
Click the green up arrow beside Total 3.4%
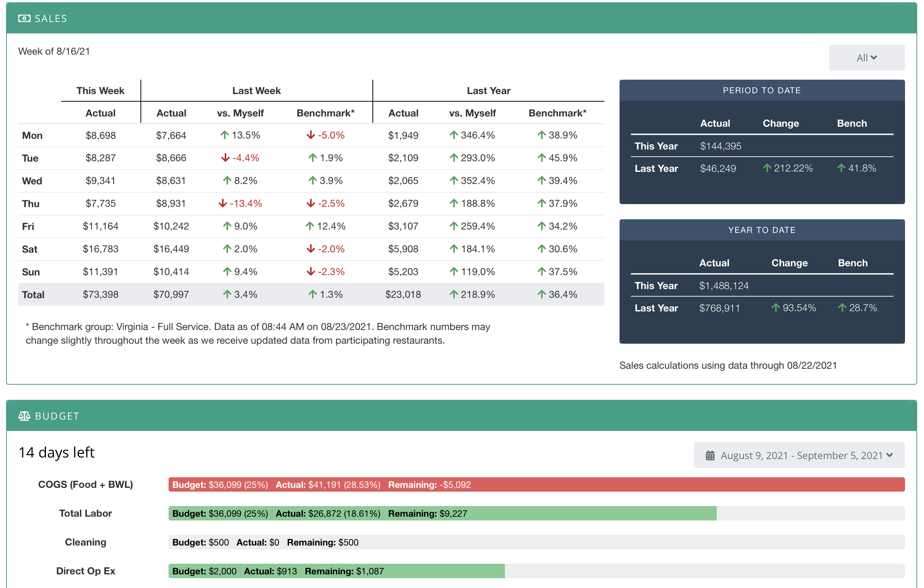coord(227,294)
